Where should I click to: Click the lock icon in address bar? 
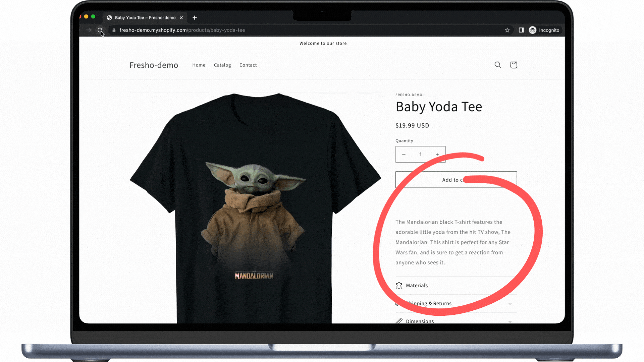tap(114, 30)
